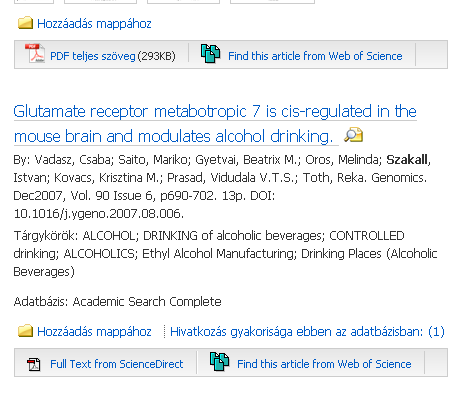Click the Tárgykörök subject label
This screenshot has width=467, height=406.
pyautogui.click(x=46, y=236)
